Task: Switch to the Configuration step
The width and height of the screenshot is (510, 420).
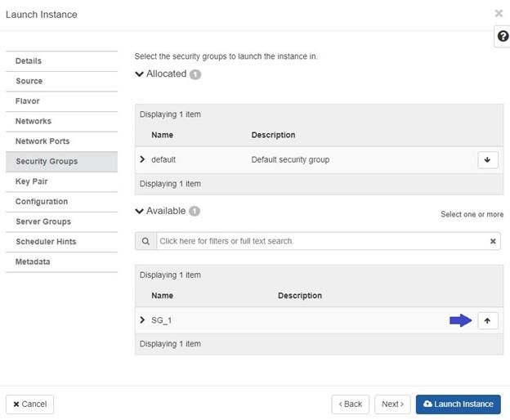Action: (61, 202)
